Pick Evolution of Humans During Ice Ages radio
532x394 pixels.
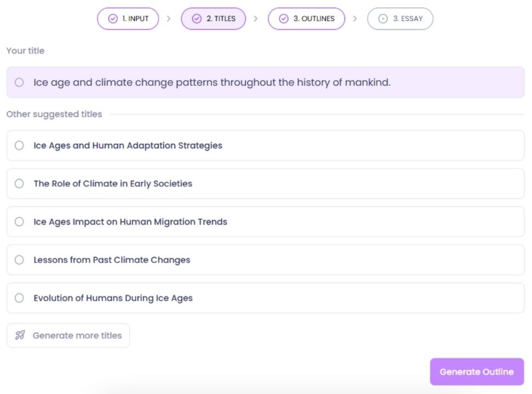point(19,298)
